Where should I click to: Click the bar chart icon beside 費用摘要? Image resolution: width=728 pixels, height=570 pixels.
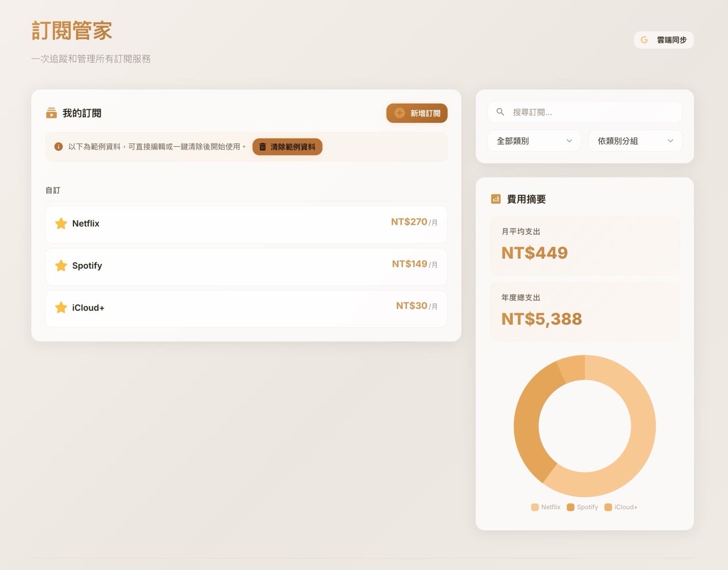[495, 199]
